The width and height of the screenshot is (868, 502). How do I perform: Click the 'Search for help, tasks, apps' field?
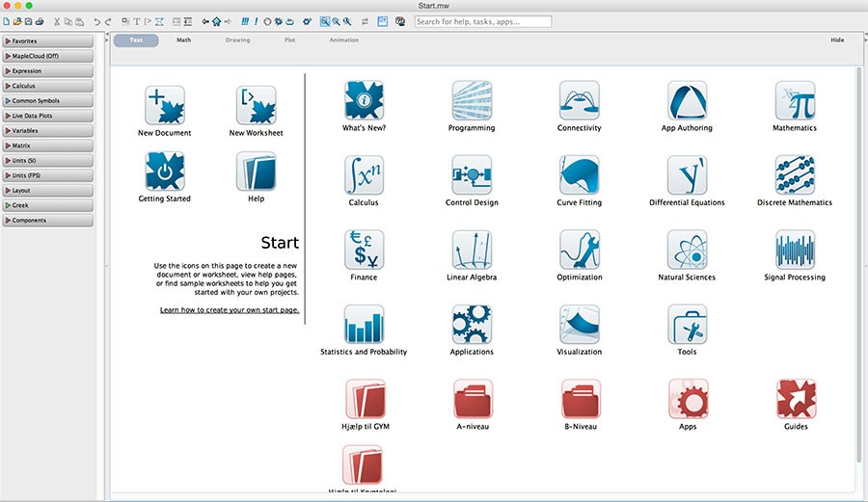[483, 21]
